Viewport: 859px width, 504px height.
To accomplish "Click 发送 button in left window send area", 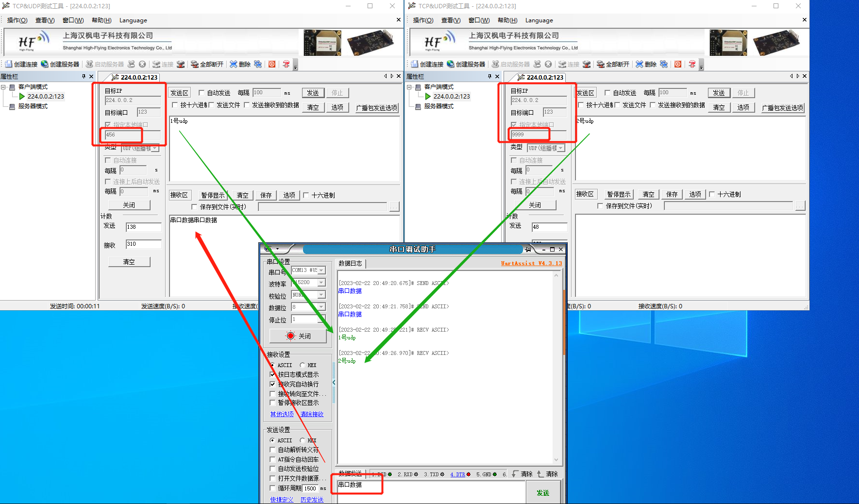I will [313, 93].
